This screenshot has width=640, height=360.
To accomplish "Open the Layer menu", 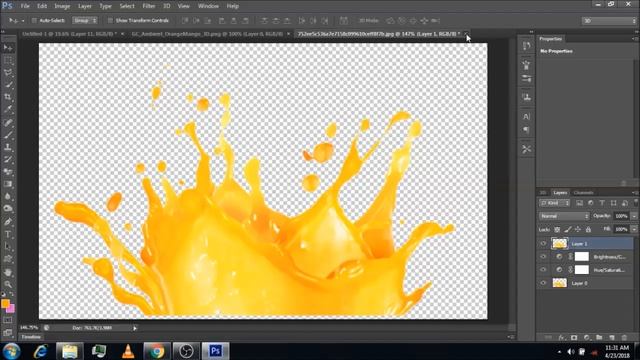I will coord(84,6).
